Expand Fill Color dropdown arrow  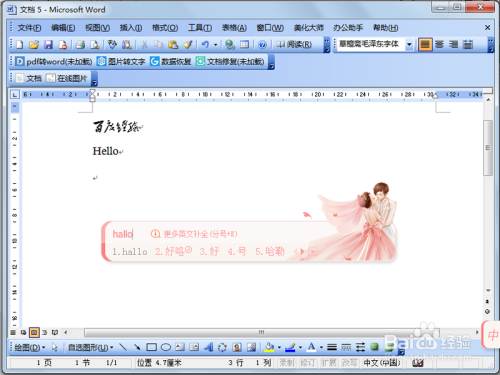pyautogui.click(x=279, y=348)
